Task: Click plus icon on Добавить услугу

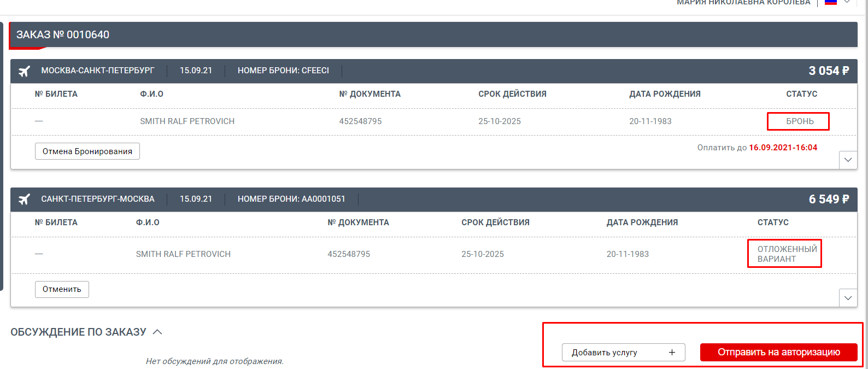Action: pos(672,353)
